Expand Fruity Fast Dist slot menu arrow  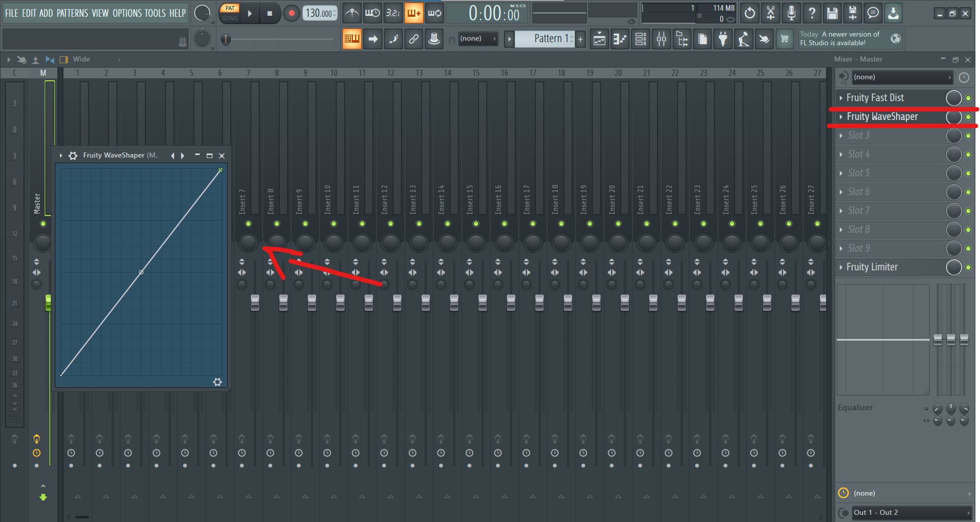pos(841,98)
